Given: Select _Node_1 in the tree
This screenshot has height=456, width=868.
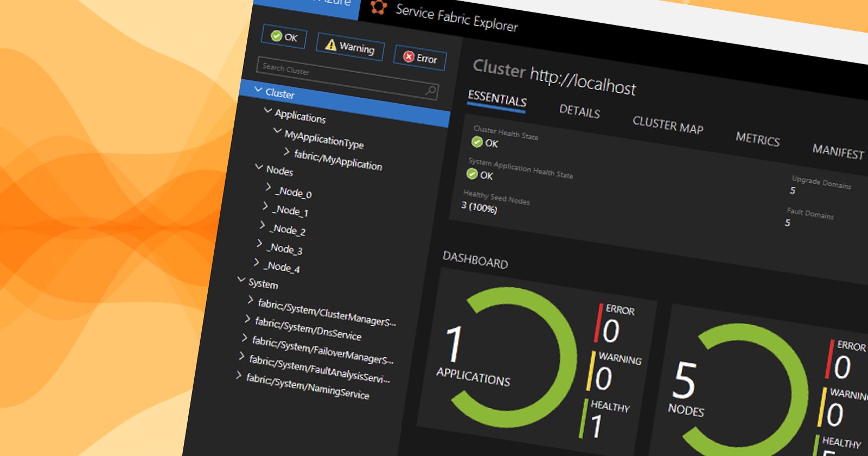Looking at the screenshot, I should [x=290, y=211].
